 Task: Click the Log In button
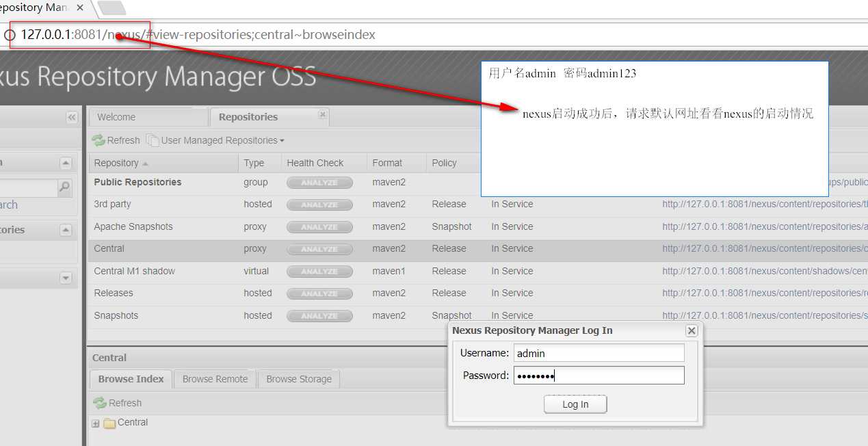pyautogui.click(x=575, y=404)
